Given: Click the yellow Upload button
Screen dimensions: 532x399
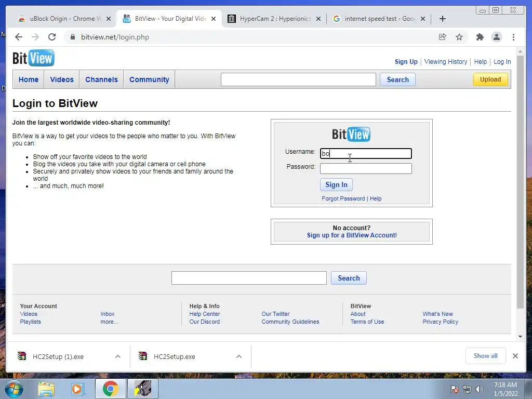Looking at the screenshot, I should [x=490, y=79].
